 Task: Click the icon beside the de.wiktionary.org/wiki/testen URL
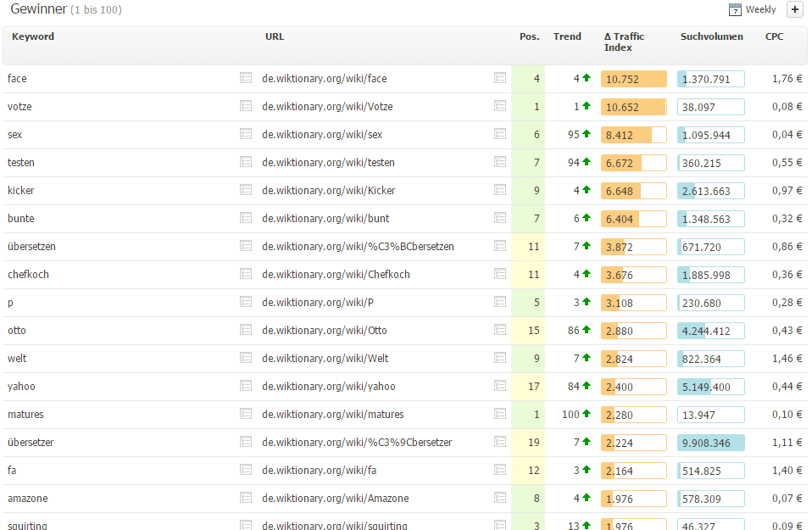pyautogui.click(x=500, y=162)
